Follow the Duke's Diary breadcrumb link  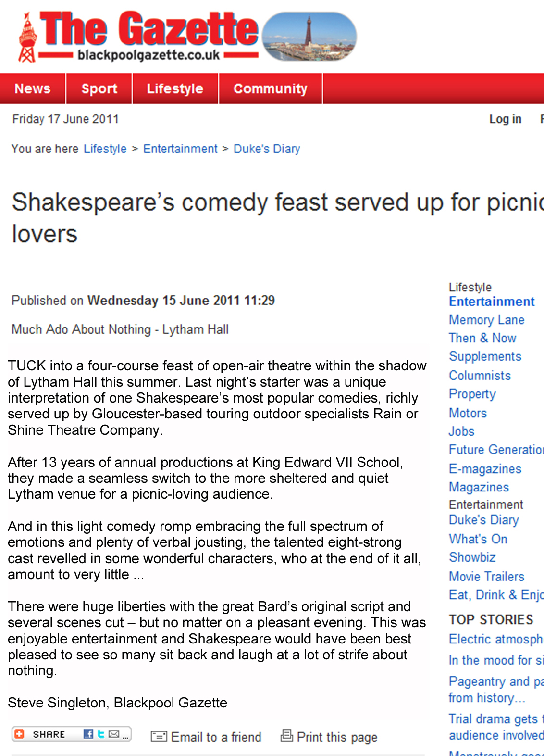267,149
